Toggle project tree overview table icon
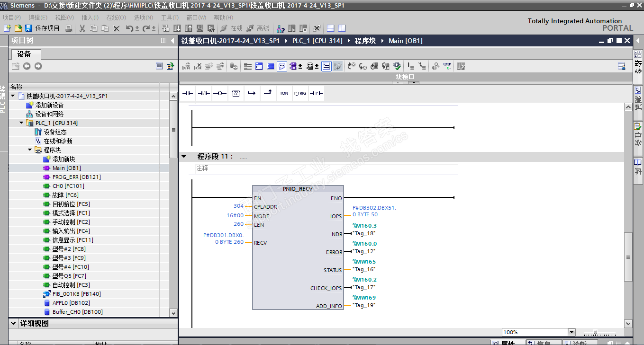The height and width of the screenshot is (345, 644). [160, 66]
